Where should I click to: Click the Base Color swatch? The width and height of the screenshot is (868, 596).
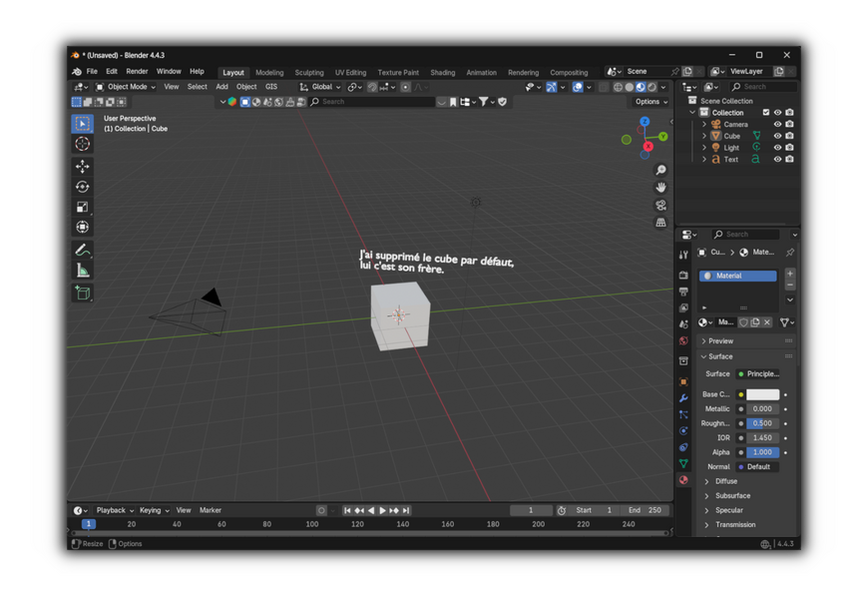[x=762, y=394]
